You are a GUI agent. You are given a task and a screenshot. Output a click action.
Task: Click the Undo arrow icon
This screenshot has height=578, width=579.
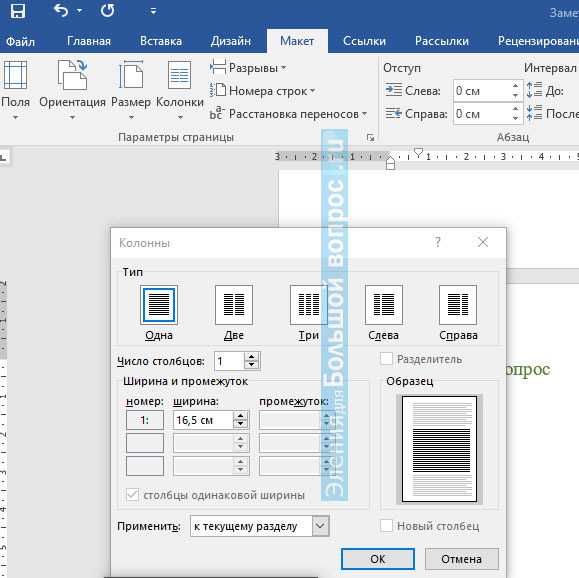click(61, 11)
